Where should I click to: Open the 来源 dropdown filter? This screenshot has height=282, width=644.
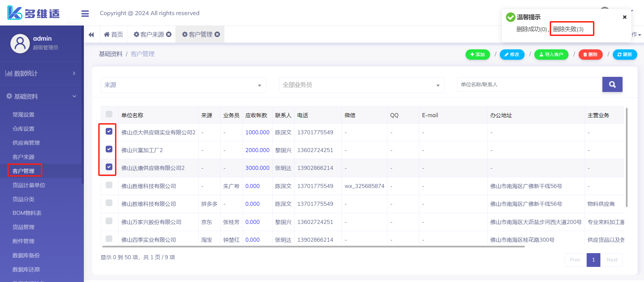coord(183,85)
